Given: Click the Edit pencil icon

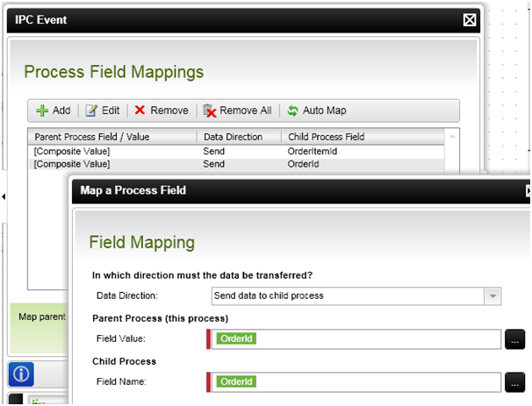Looking at the screenshot, I should 91,110.
